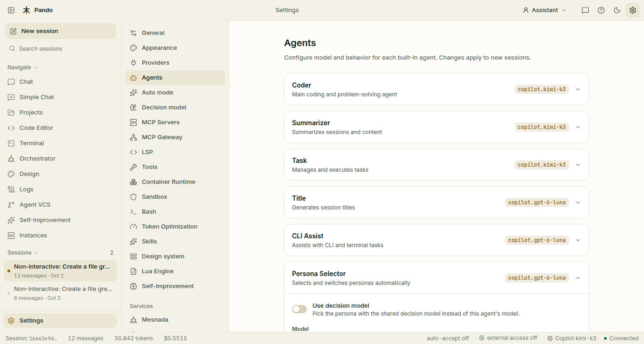Image resolution: width=644 pixels, height=344 pixels.
Task: Click the Title agent copilot.gpt-6-luna badge
Action: tap(537, 202)
